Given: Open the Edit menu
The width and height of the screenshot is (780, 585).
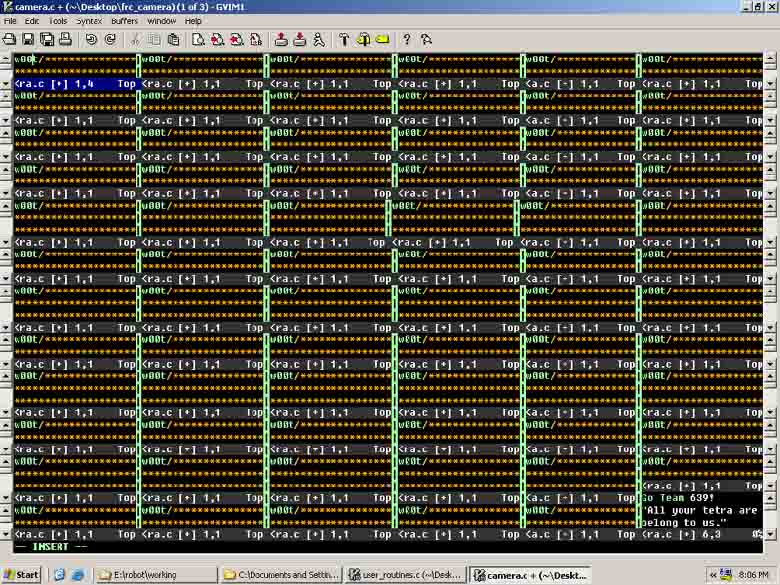Looking at the screenshot, I should [31, 21].
